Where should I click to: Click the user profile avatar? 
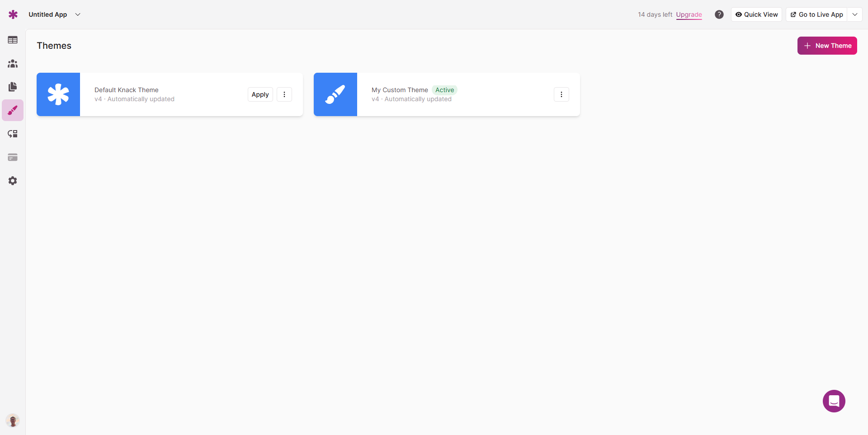point(13,421)
